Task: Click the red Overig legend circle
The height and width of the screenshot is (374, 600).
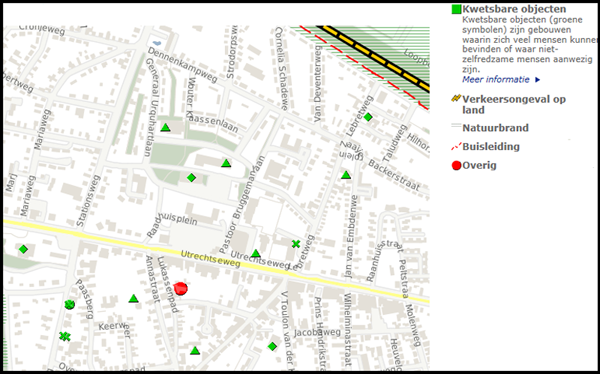Action: click(456, 166)
